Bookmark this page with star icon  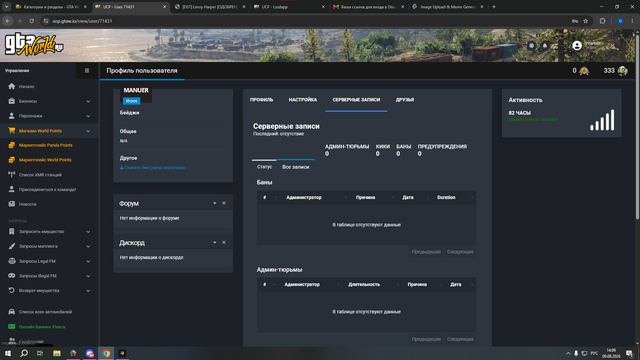click(x=585, y=21)
